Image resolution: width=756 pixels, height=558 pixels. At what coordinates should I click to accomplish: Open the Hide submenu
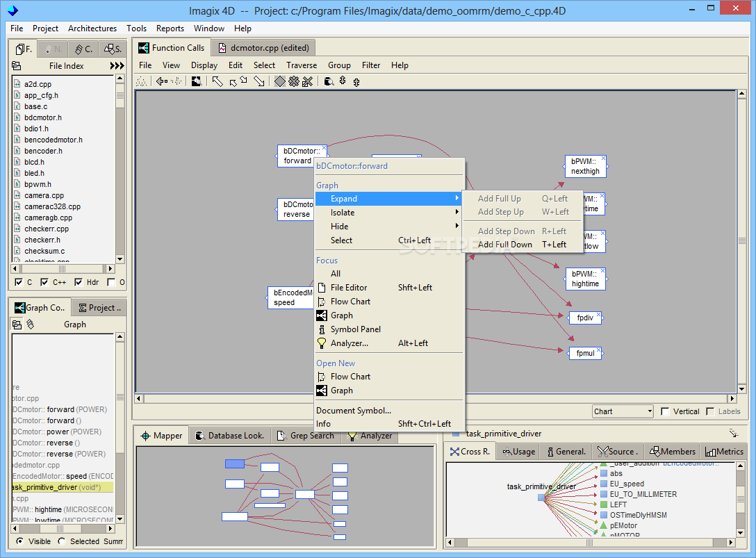[389, 227]
